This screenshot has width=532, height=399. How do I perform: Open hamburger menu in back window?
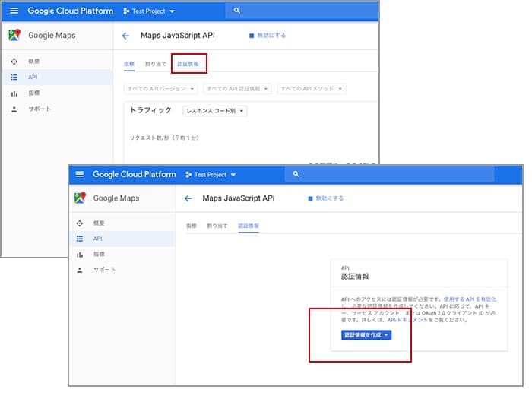point(14,11)
